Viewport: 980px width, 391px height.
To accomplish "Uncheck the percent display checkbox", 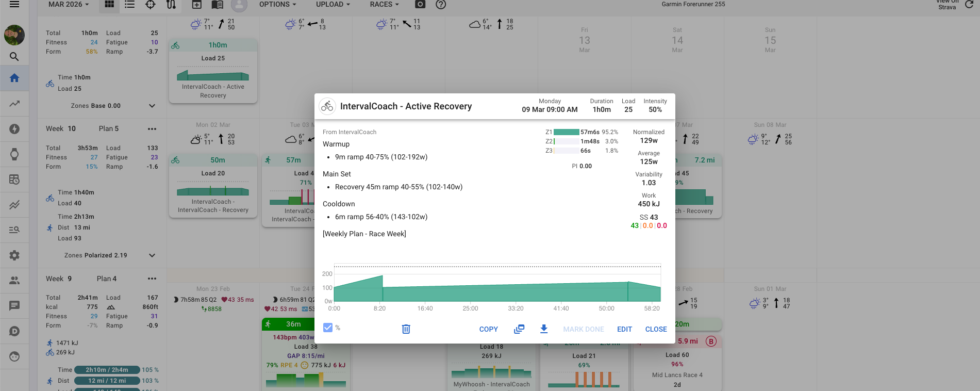I will point(328,328).
